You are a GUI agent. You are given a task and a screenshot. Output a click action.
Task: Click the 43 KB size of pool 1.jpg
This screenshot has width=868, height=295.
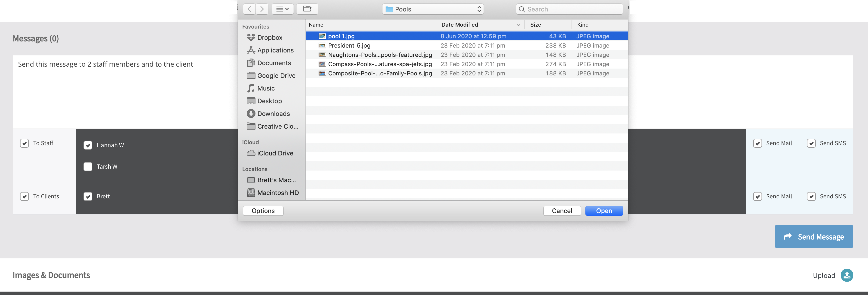pyautogui.click(x=557, y=36)
